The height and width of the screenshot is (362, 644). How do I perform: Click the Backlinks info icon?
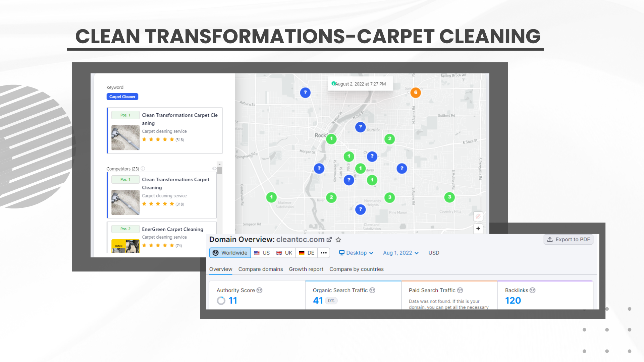tap(533, 290)
